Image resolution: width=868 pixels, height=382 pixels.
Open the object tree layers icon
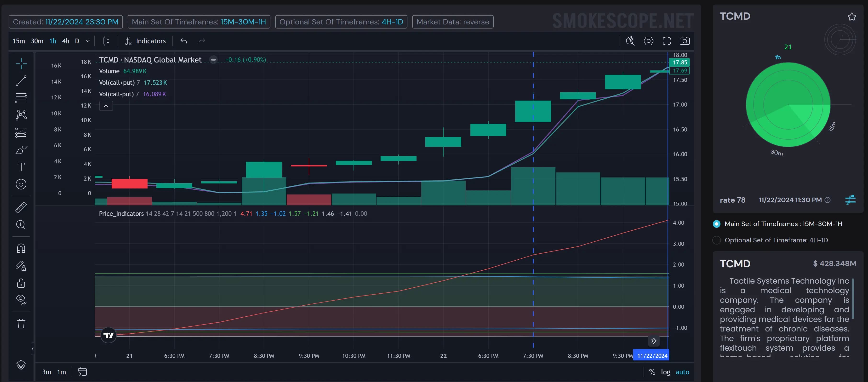click(x=21, y=365)
